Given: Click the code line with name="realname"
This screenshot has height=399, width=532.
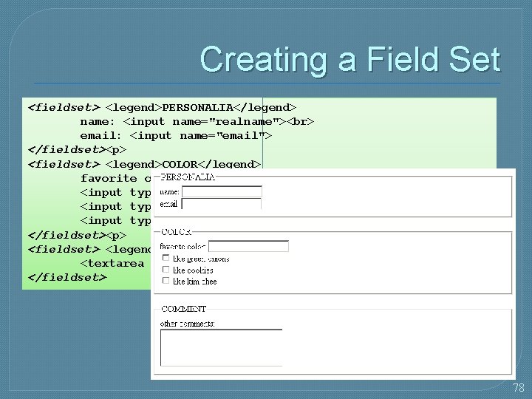Looking at the screenshot, I should coord(197,121).
